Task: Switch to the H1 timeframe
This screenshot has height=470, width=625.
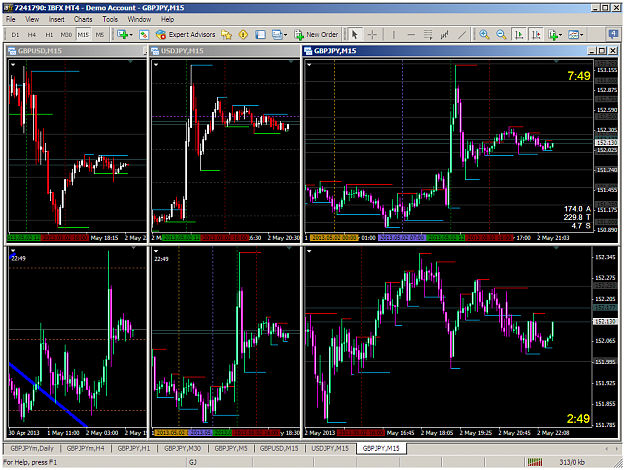Action: coord(49,35)
